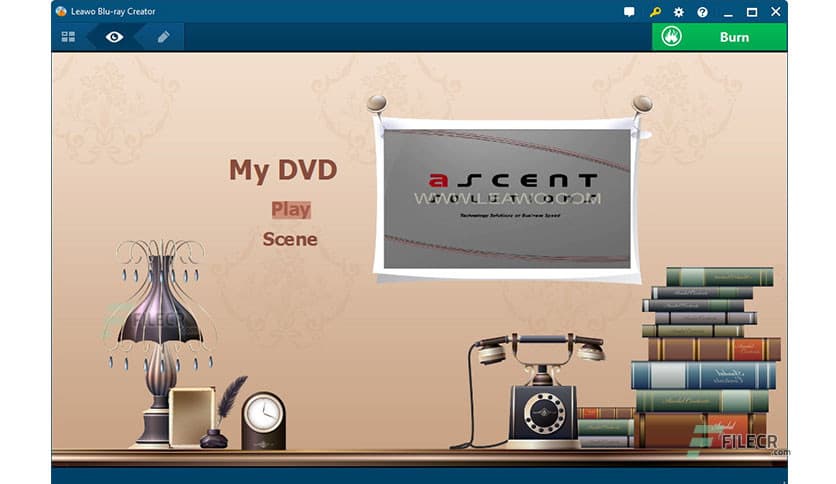836x484 pixels.
Task: Open the pencil edit menu mode
Action: click(164, 37)
